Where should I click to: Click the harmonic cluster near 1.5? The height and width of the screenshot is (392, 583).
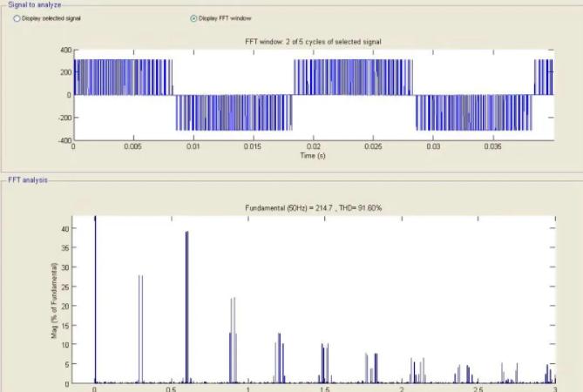point(324,362)
